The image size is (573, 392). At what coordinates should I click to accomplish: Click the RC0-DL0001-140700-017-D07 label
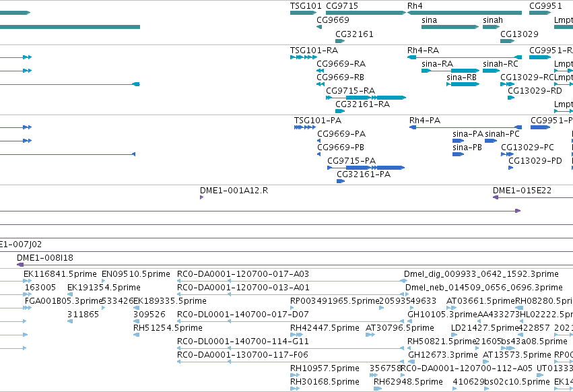pos(242,315)
